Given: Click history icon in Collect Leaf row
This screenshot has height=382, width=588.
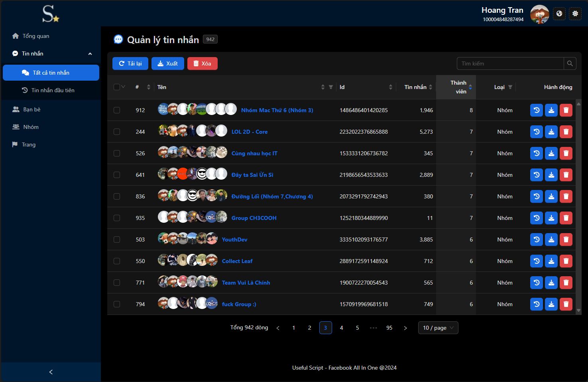Looking at the screenshot, I should pyautogui.click(x=537, y=261).
